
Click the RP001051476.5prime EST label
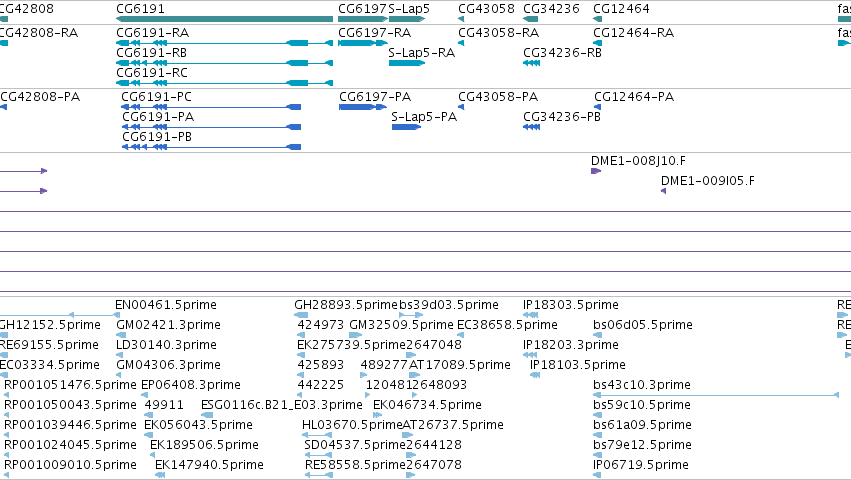click(70, 385)
